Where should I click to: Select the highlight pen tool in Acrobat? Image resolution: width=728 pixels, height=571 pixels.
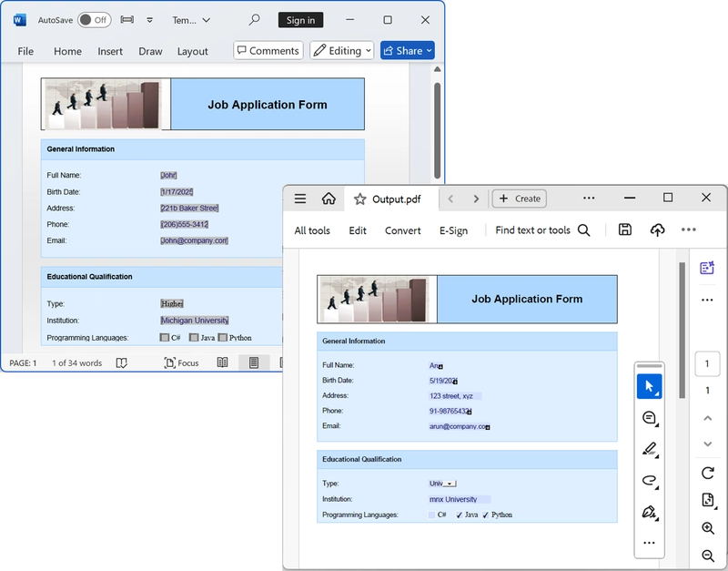649,449
